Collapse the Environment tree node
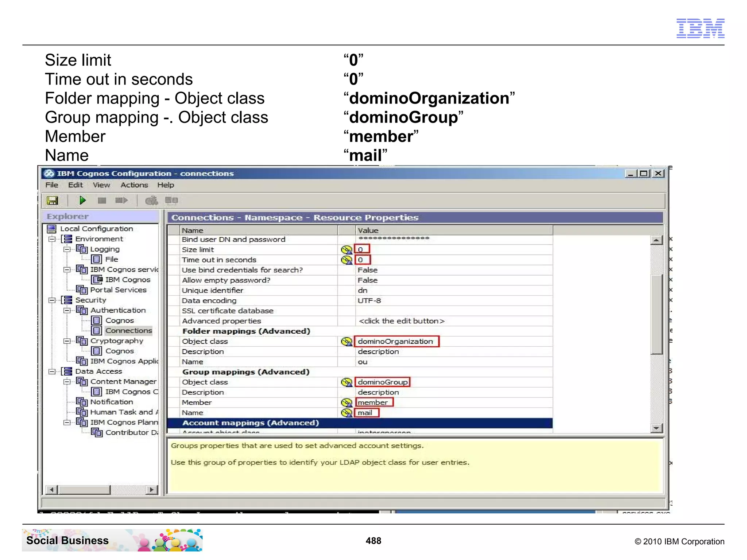Screen dimensions: 747x560 click(52, 239)
